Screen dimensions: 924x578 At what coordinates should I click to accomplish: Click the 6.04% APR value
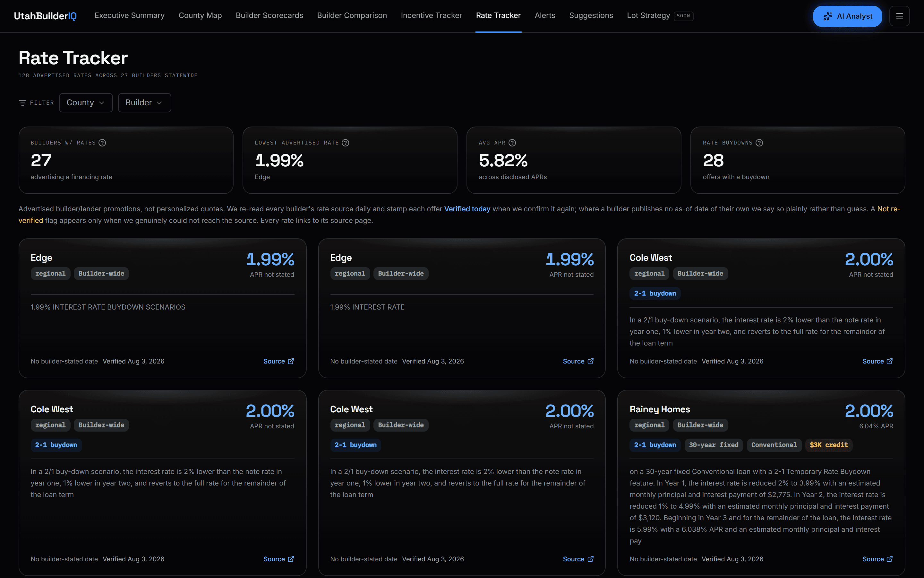[x=876, y=426]
